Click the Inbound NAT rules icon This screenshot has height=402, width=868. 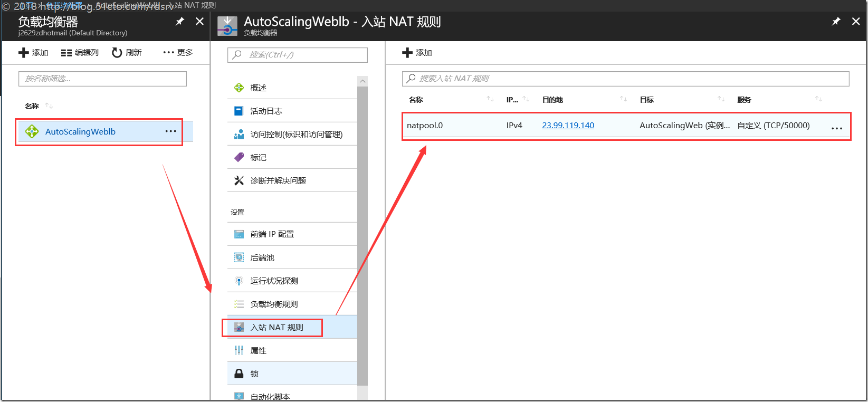pos(239,327)
